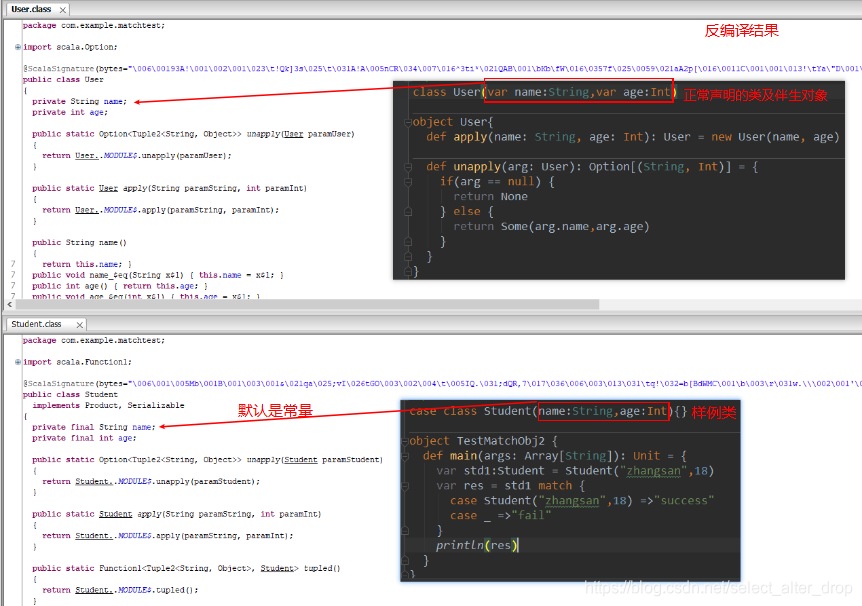Collapse the 'object User{' fold marker
The height and width of the screenshot is (606, 862).
tap(408, 122)
